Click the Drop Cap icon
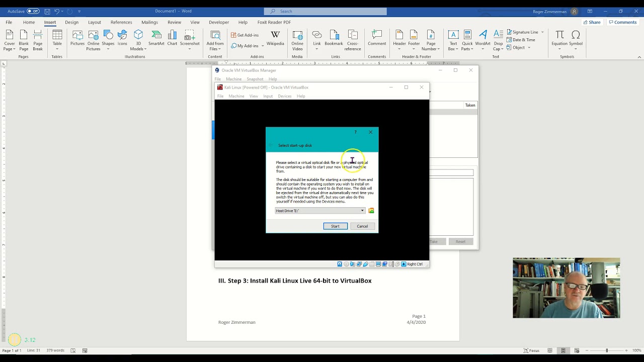 pyautogui.click(x=498, y=40)
